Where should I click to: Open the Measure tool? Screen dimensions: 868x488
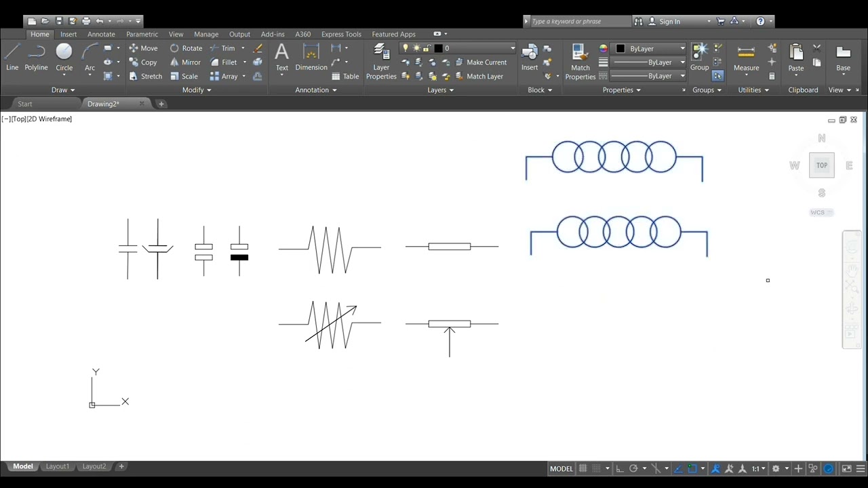(746, 58)
